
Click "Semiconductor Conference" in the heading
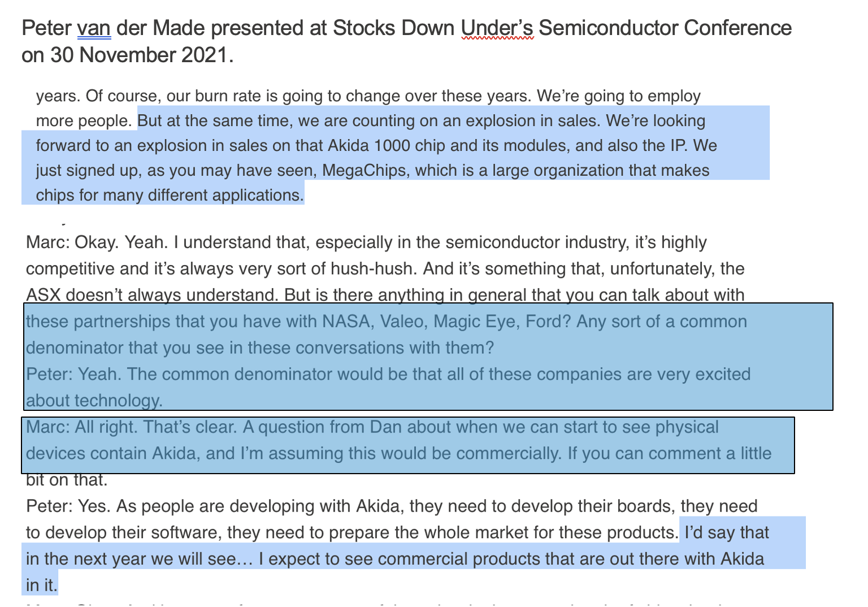pyautogui.click(x=665, y=28)
